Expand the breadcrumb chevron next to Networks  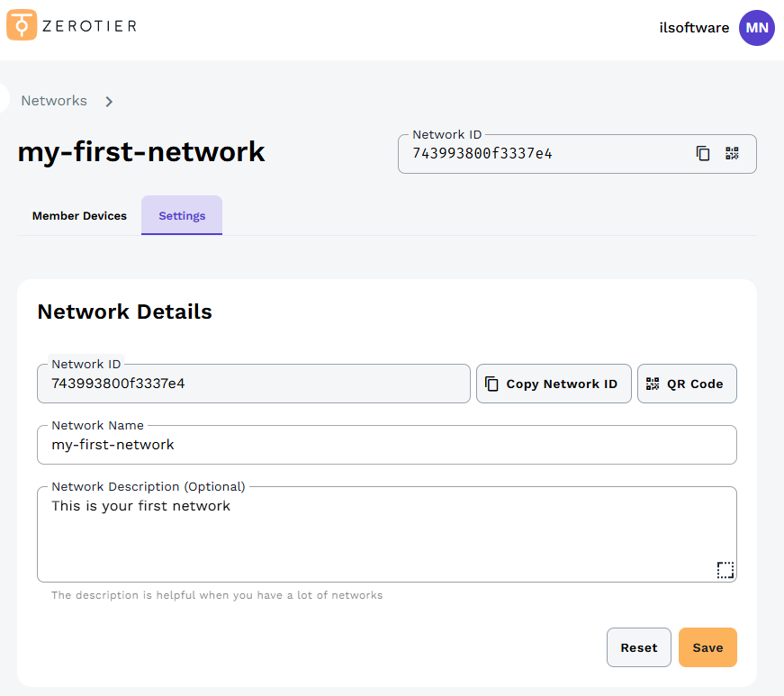[108, 101]
